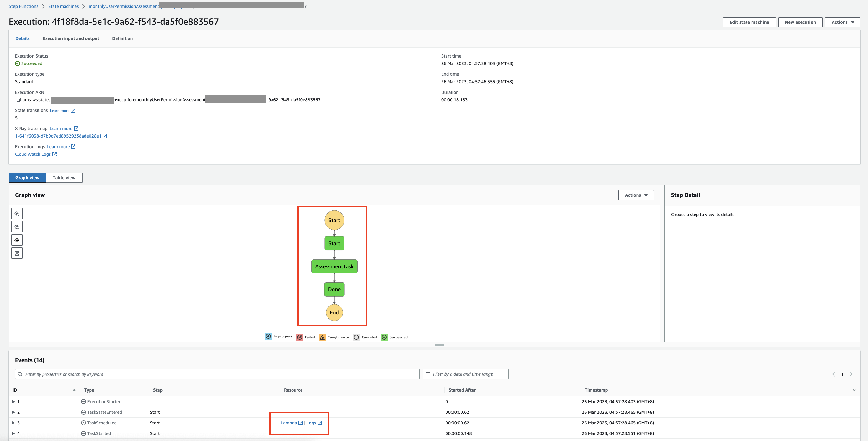Click the events keyword search field

[x=219, y=374]
